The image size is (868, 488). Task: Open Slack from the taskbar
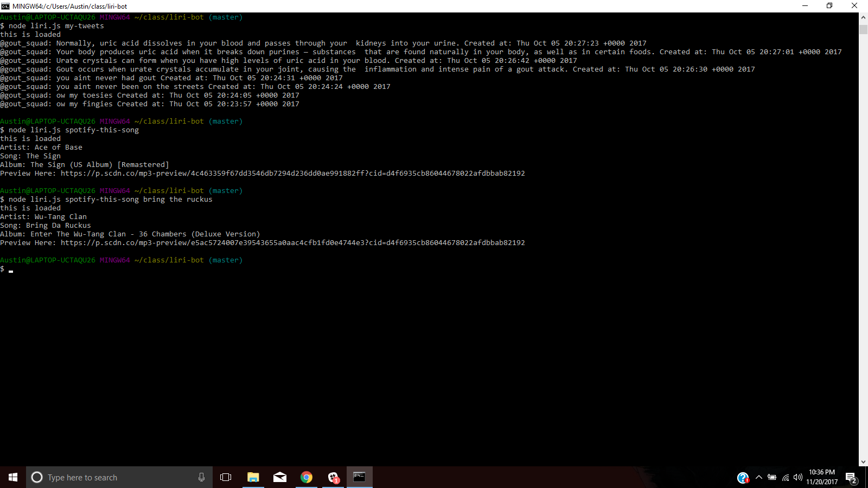pyautogui.click(x=333, y=477)
